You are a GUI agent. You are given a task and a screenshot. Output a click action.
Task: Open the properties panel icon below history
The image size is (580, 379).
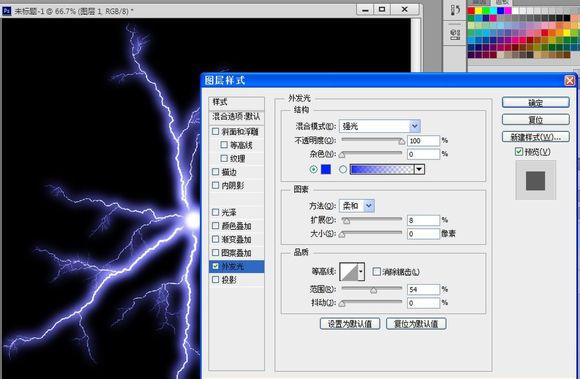coord(455,35)
